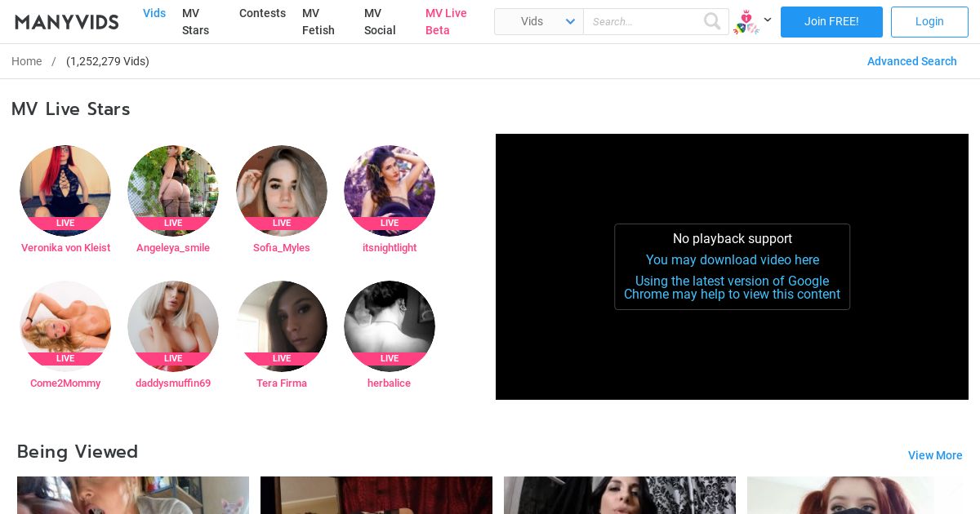Image resolution: width=980 pixels, height=514 pixels.
Task: Click the Sofia_Myles avatar thumbnail
Action: point(282,191)
